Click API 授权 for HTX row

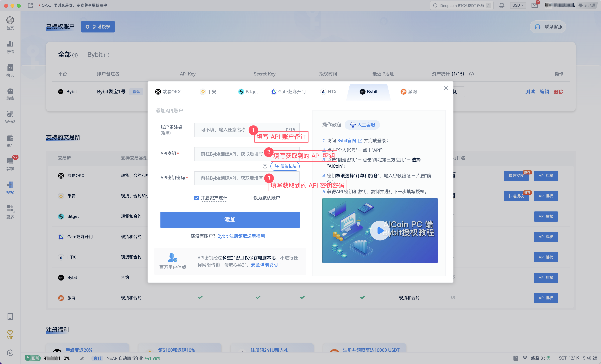coord(546,257)
